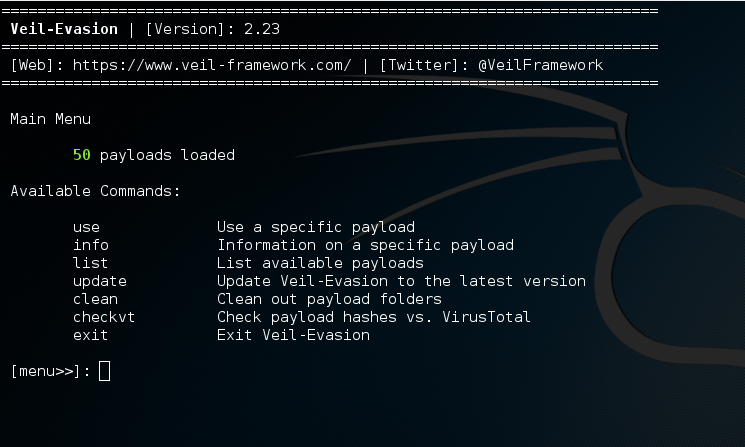Click the 'Available Commands:' heading

(x=96, y=191)
